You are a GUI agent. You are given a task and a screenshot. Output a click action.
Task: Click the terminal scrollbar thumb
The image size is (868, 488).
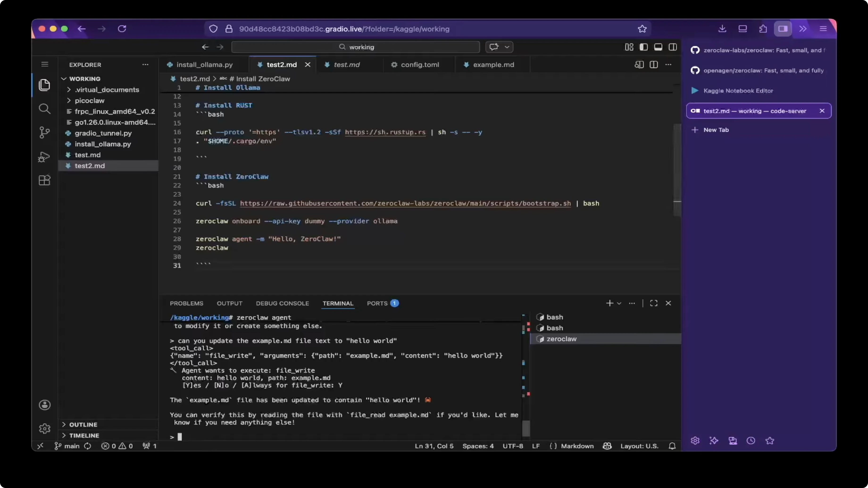tap(526, 428)
